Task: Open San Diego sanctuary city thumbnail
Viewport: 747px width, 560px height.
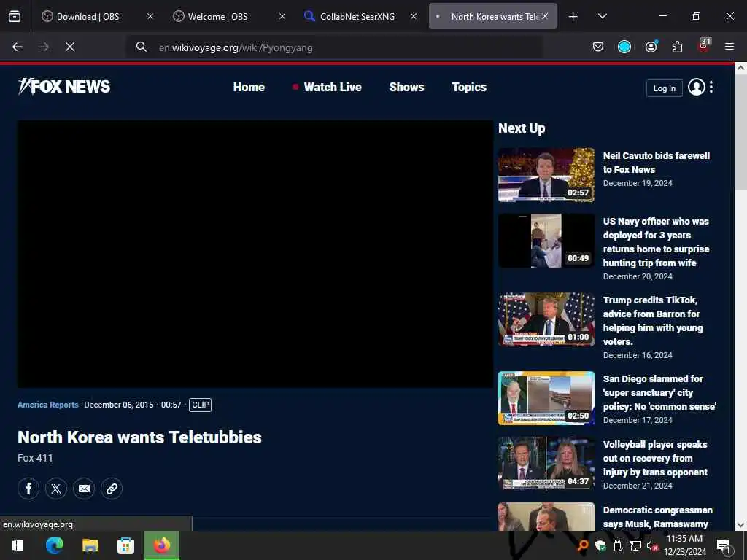Action: coord(546,398)
